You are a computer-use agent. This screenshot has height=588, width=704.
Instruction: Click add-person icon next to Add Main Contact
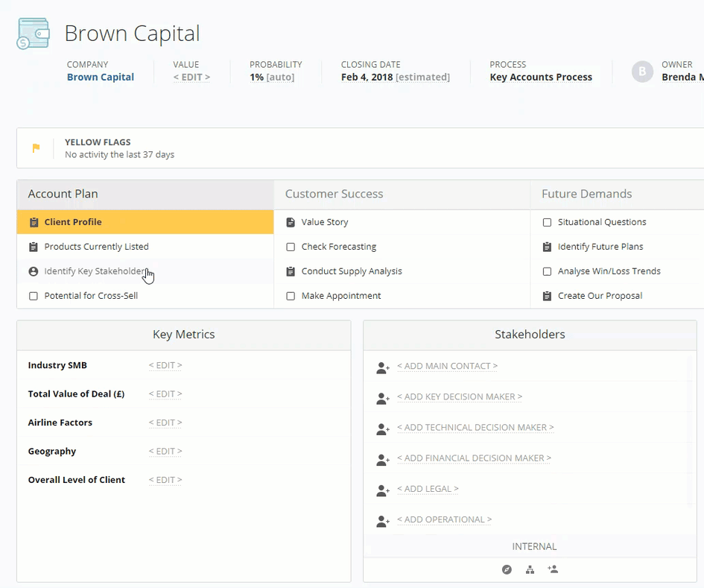tap(383, 367)
